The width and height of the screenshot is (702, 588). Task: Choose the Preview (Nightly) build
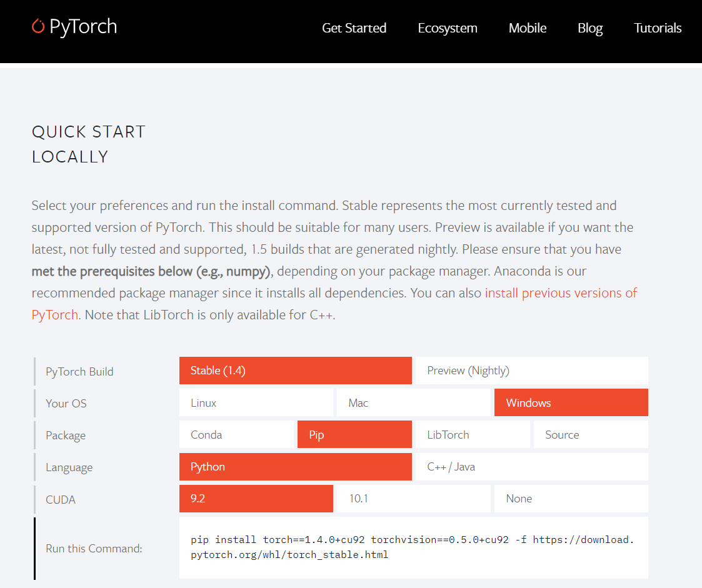(531, 371)
